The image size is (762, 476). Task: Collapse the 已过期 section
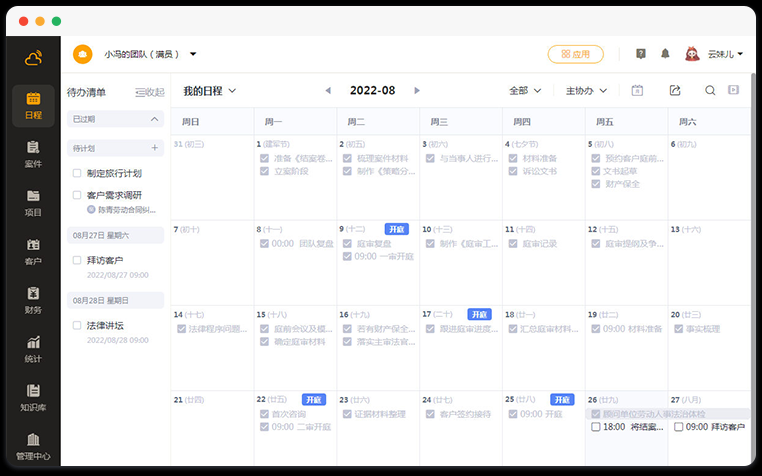coord(154,119)
